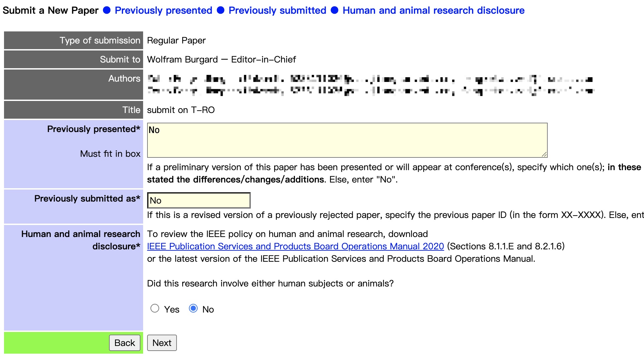Viewport: 644px width, 359px height.
Task: Grab the resize handle of the textarea
Action: [544, 154]
